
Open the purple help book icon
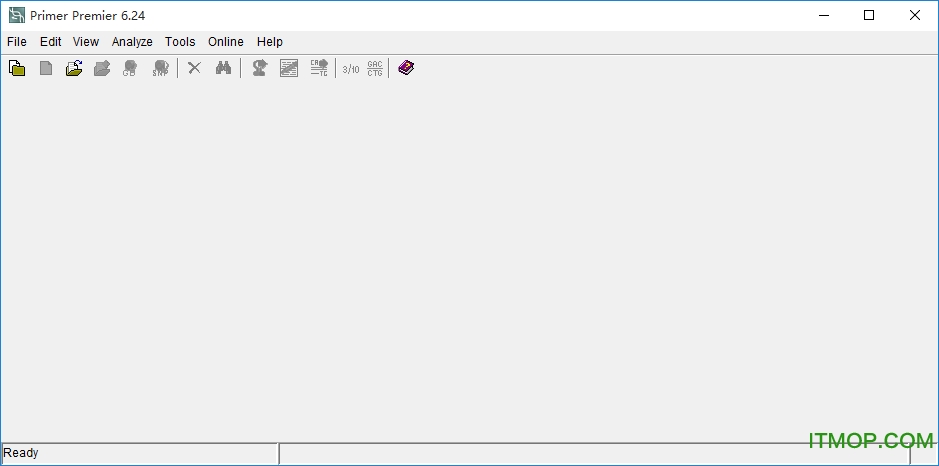point(405,68)
